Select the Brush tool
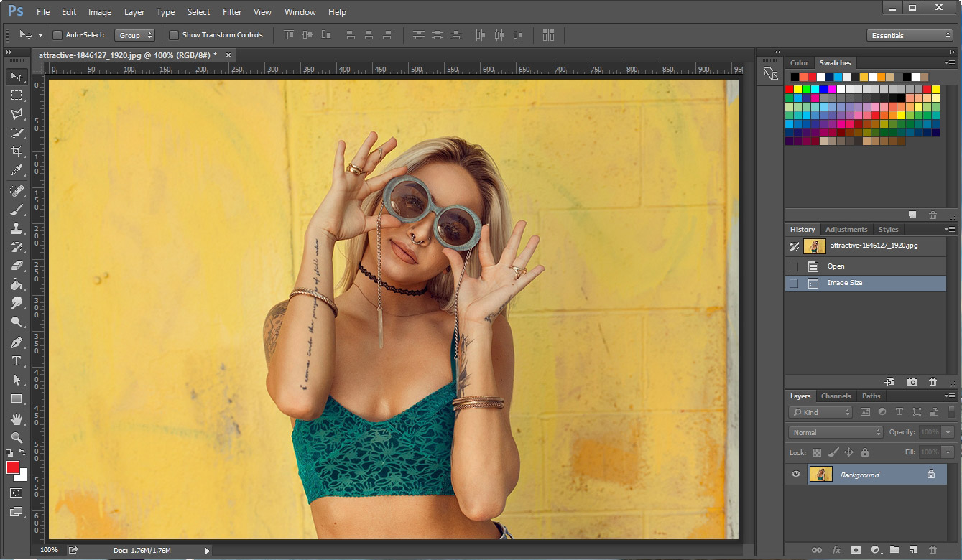 click(x=17, y=210)
